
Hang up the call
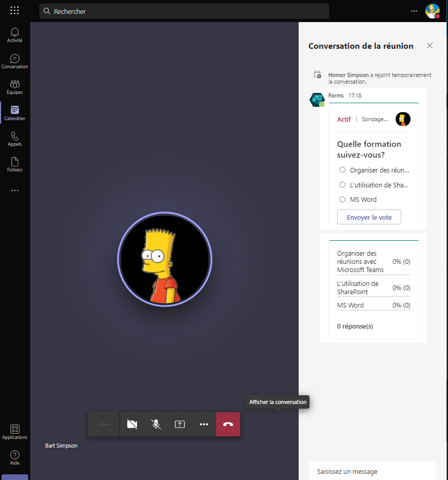click(x=228, y=424)
